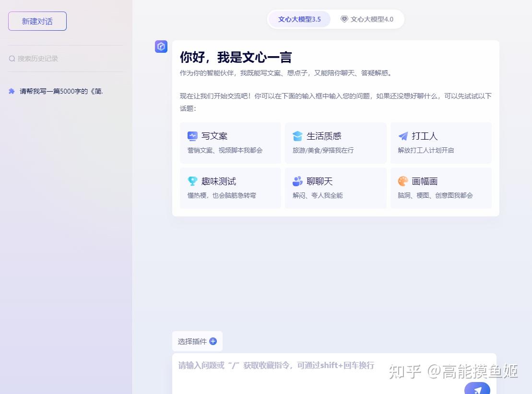Click the 聊聊天 chat bubbles icon

tap(298, 181)
